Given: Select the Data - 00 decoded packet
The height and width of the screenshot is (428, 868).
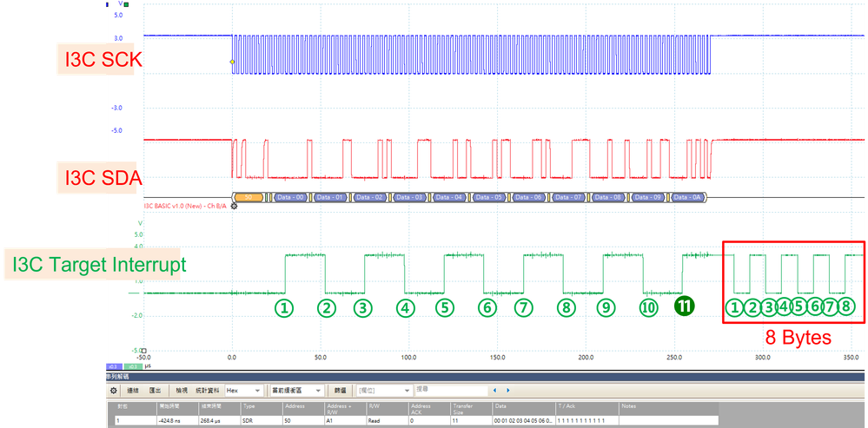Looking at the screenshot, I should point(290,197).
